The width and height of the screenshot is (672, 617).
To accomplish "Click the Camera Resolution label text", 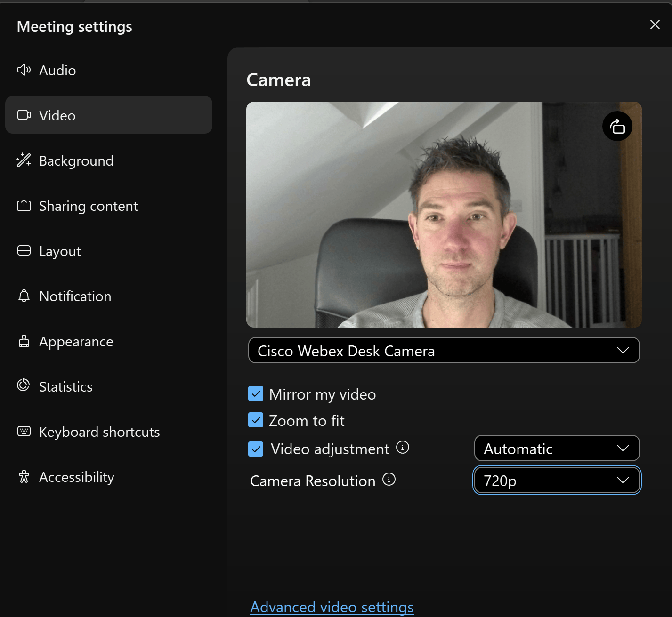I will (313, 481).
